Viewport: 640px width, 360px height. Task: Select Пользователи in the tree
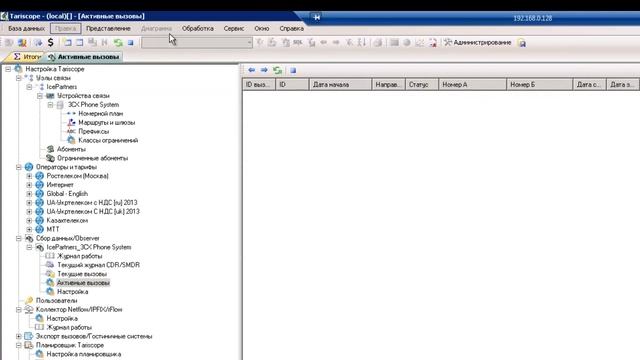pyautogui.click(x=56, y=301)
